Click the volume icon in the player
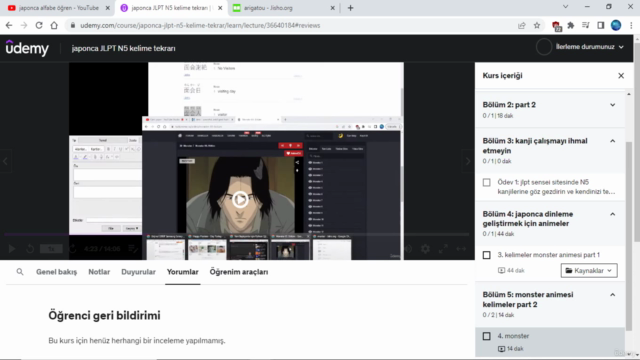 click(408, 249)
